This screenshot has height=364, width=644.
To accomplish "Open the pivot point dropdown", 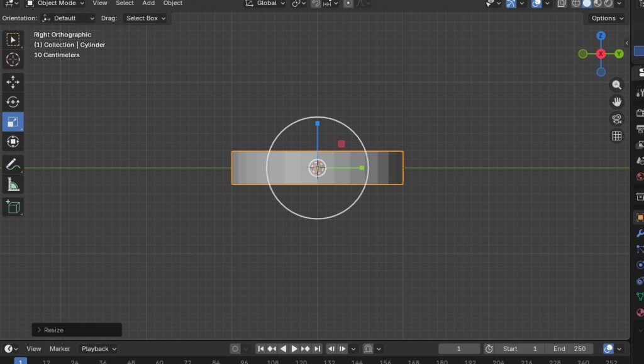I will [298, 3].
